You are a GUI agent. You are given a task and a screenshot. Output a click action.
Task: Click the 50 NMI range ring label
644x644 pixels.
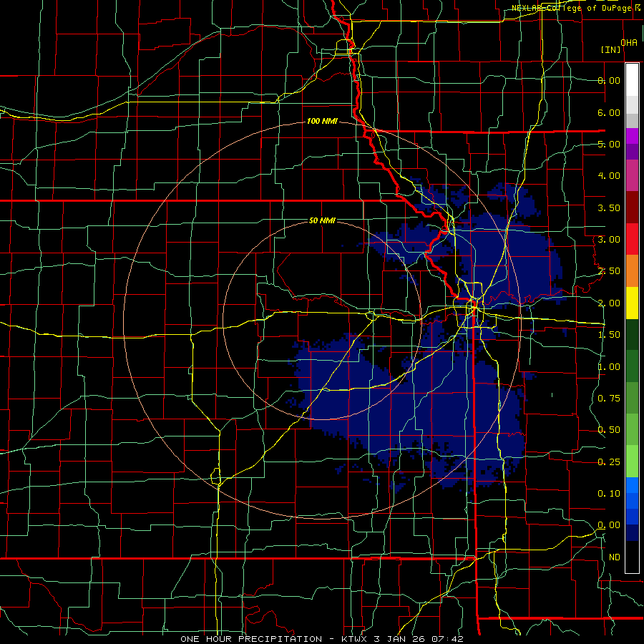click(322, 220)
